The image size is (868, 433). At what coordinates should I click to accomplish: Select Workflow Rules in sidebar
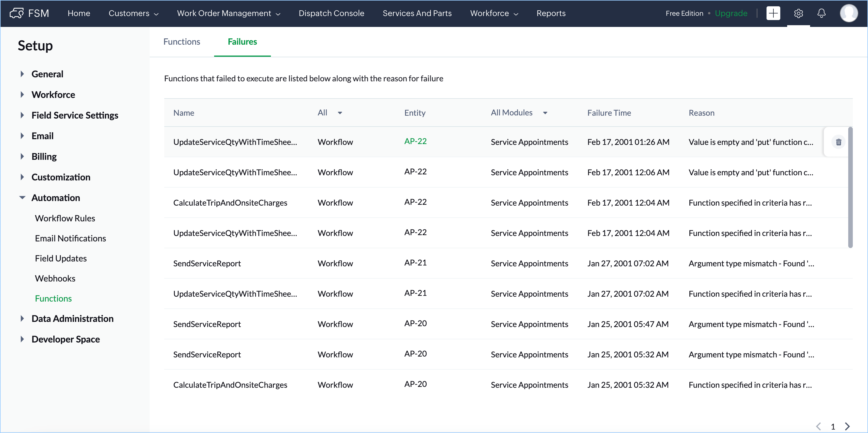pyautogui.click(x=65, y=218)
